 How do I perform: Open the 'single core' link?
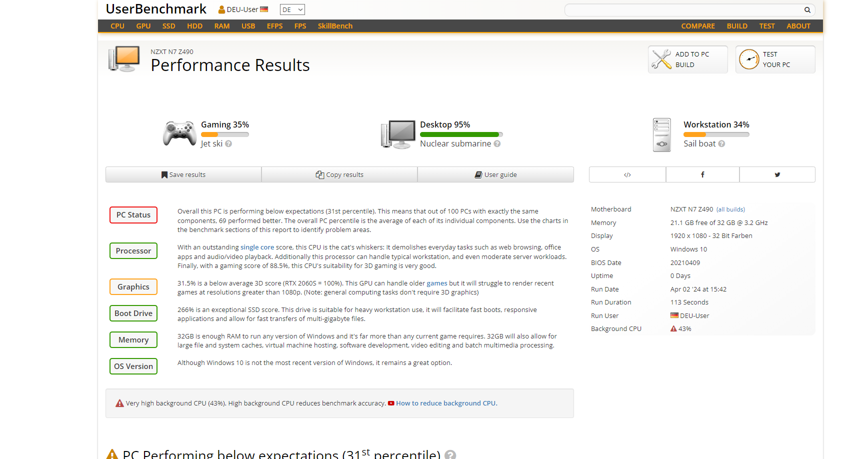pos(257,247)
